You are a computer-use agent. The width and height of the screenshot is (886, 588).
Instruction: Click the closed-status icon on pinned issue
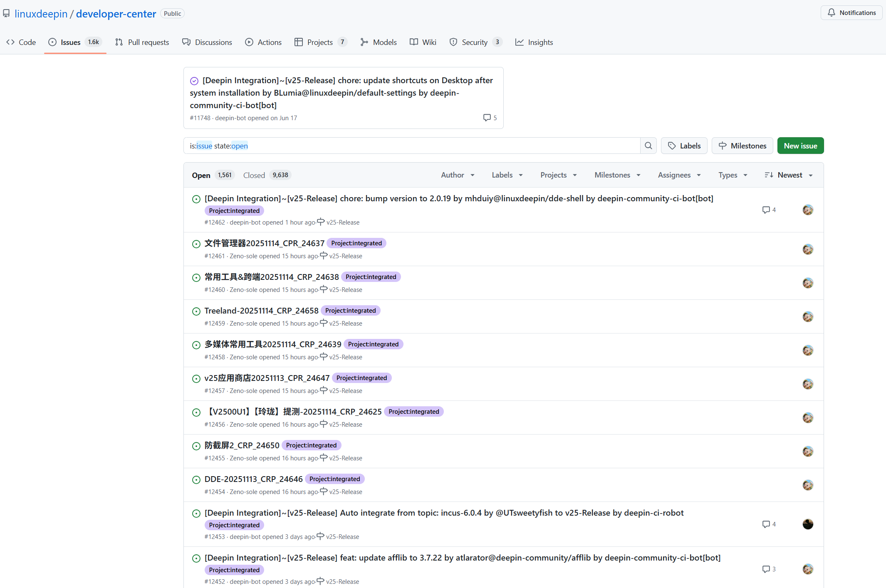click(194, 81)
